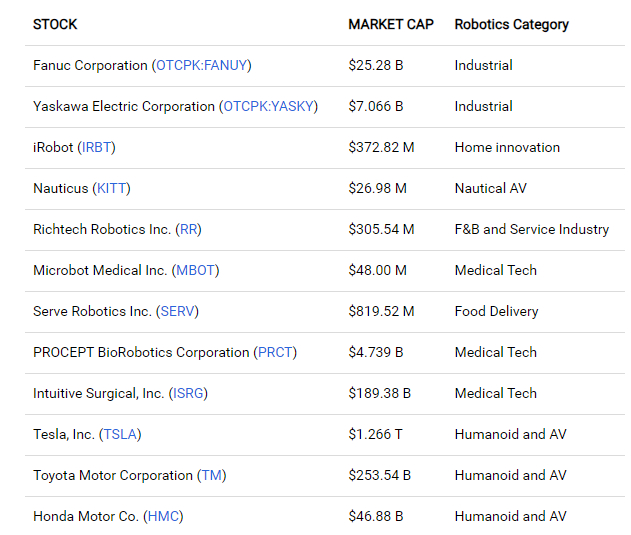Follow the PRCT ticker link

[x=275, y=352]
